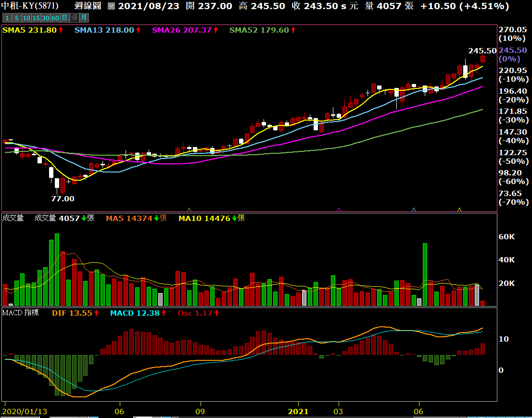The width and height of the screenshot is (532, 418).
Task: Click the MACD 指標 panel title
Action: [x=21, y=313]
